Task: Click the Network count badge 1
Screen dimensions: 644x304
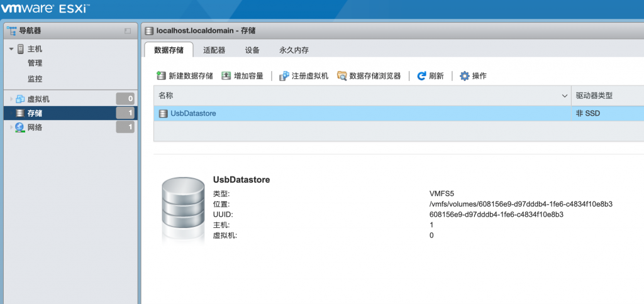Action: [x=125, y=128]
